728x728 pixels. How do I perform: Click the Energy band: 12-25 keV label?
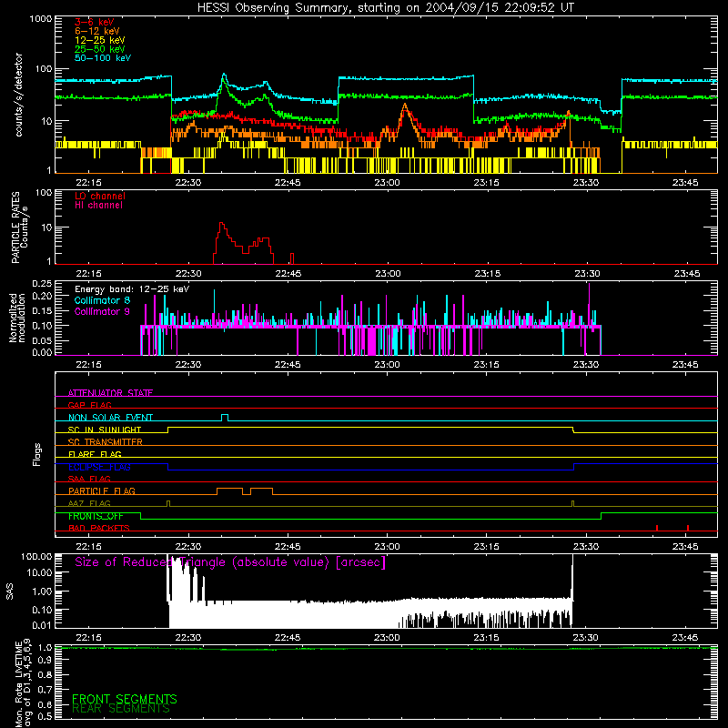click(132, 289)
